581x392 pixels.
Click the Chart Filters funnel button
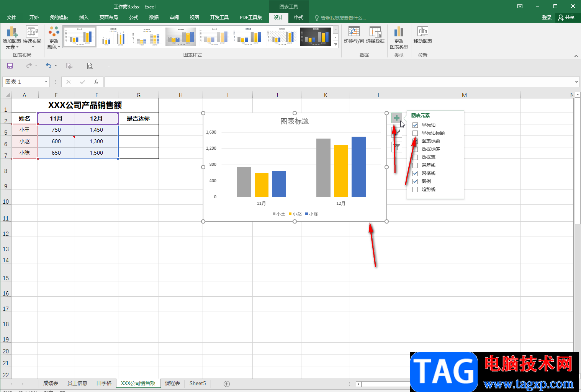(397, 147)
